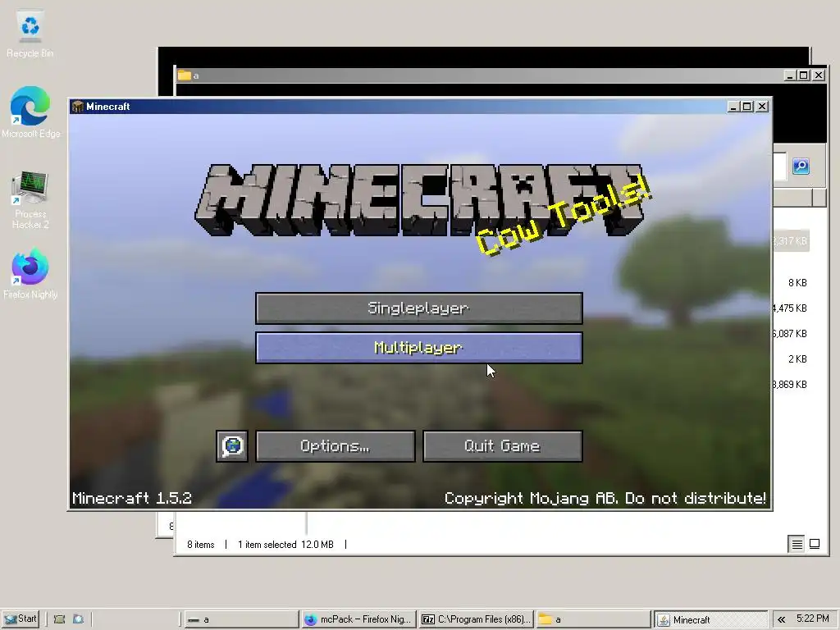
Task: Click the search input field in folder window
Action: point(780,166)
